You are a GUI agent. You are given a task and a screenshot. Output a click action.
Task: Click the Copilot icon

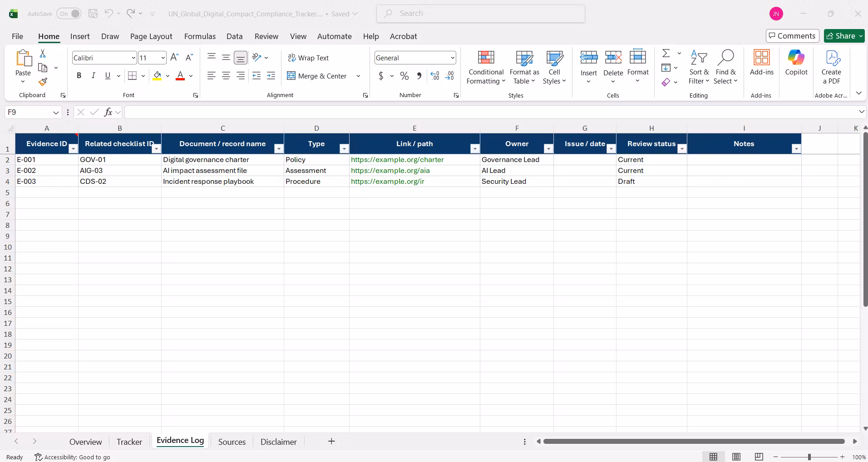(x=796, y=63)
